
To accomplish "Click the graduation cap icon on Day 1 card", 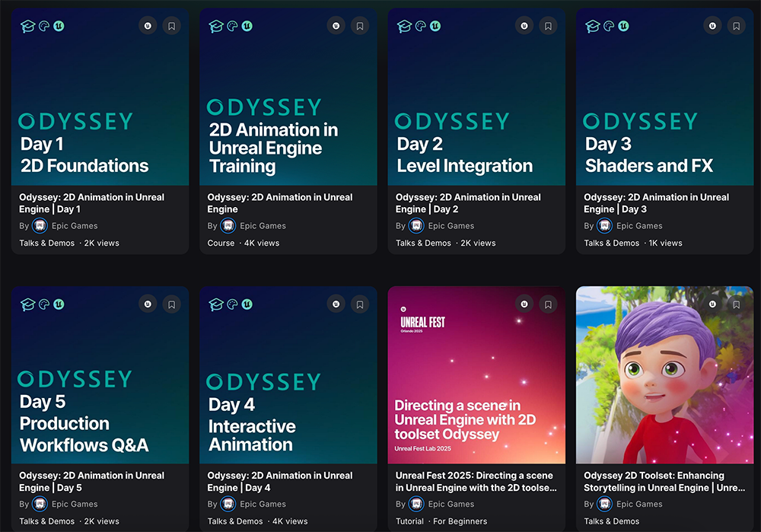I will point(28,27).
